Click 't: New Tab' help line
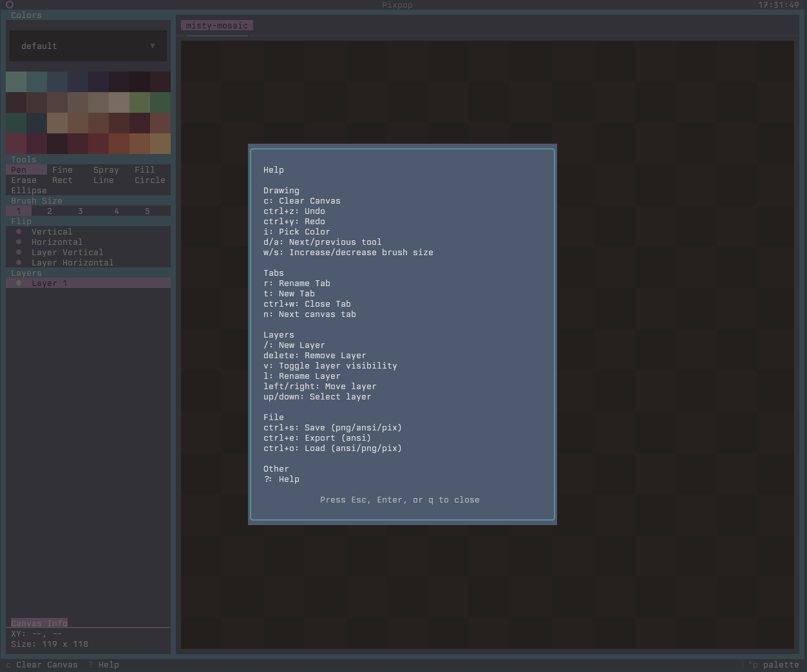 pyautogui.click(x=289, y=294)
